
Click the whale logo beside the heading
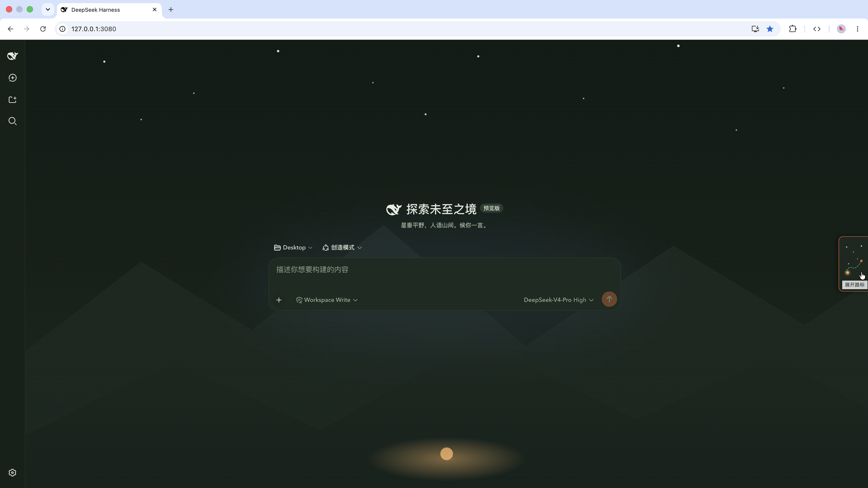394,209
